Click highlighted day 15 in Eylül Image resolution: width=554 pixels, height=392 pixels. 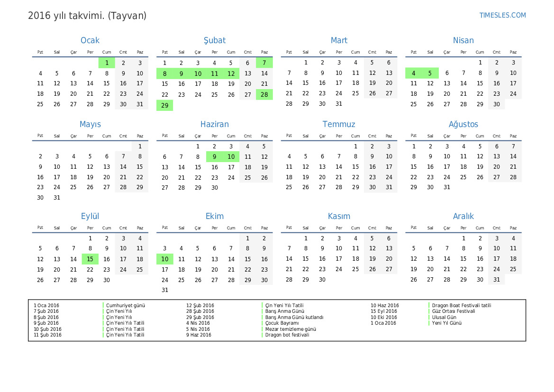pos(90,259)
